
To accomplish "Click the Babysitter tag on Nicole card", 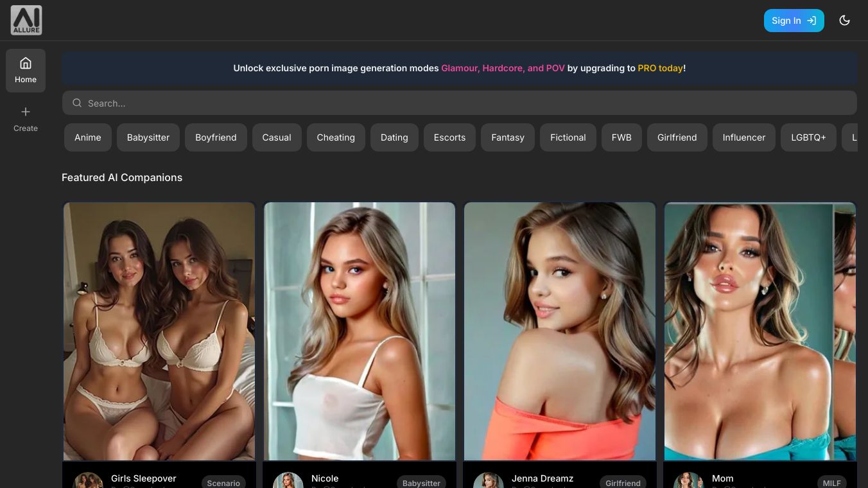I will coord(422,482).
